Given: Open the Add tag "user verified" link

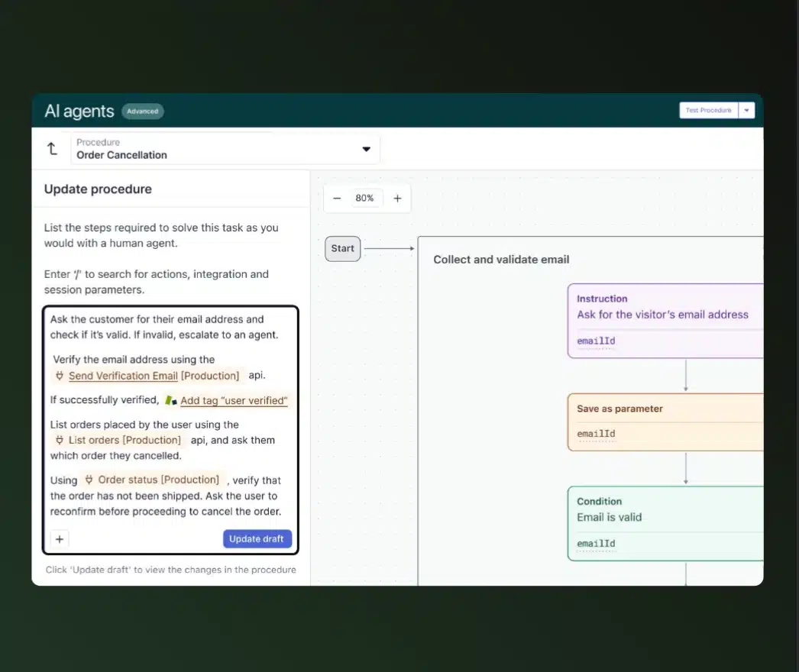Looking at the screenshot, I should point(234,400).
